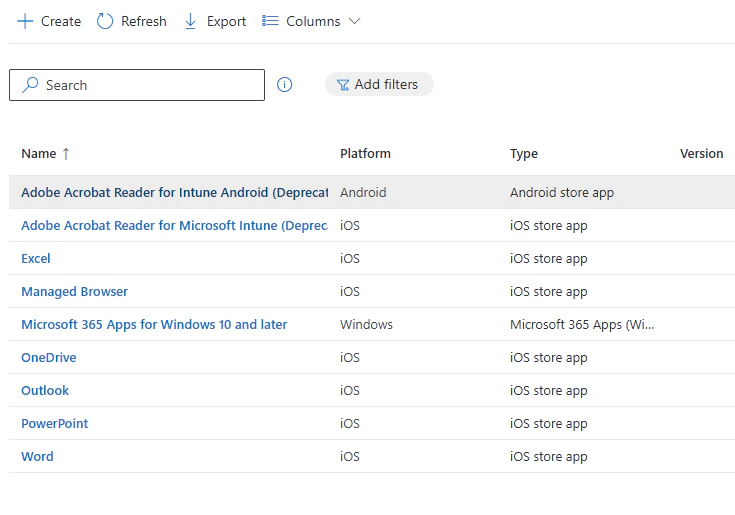735x515 pixels.
Task: Click the ascending sort arrow next to Name
Action: coord(66,154)
